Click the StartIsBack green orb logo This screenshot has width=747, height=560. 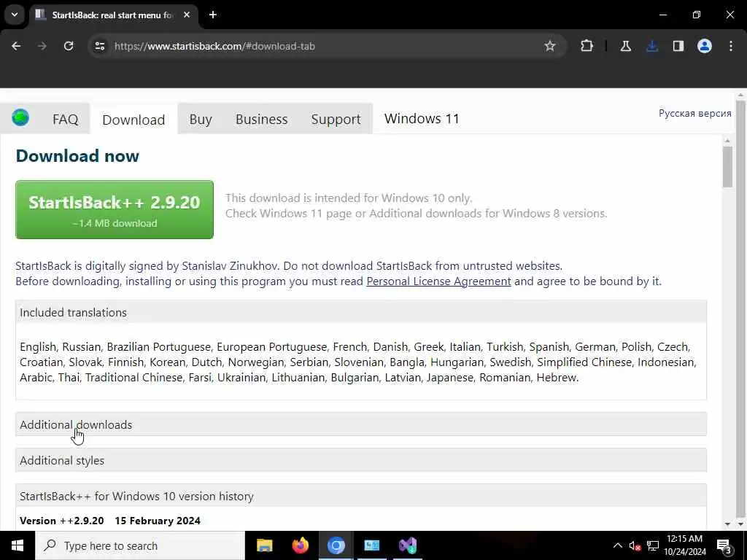click(x=20, y=117)
